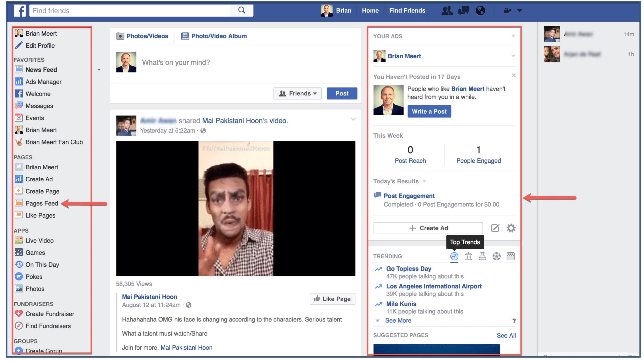The width and height of the screenshot is (644, 361).
Task: Click the plus Create Ad button
Action: tap(428, 228)
